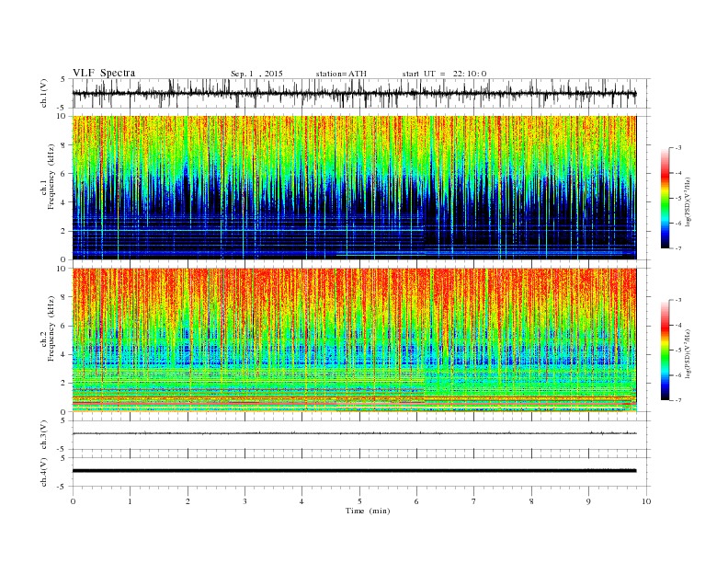
Task: Click the ch.1 frequency axis "6" tick label
Action: pyautogui.click(x=63, y=174)
